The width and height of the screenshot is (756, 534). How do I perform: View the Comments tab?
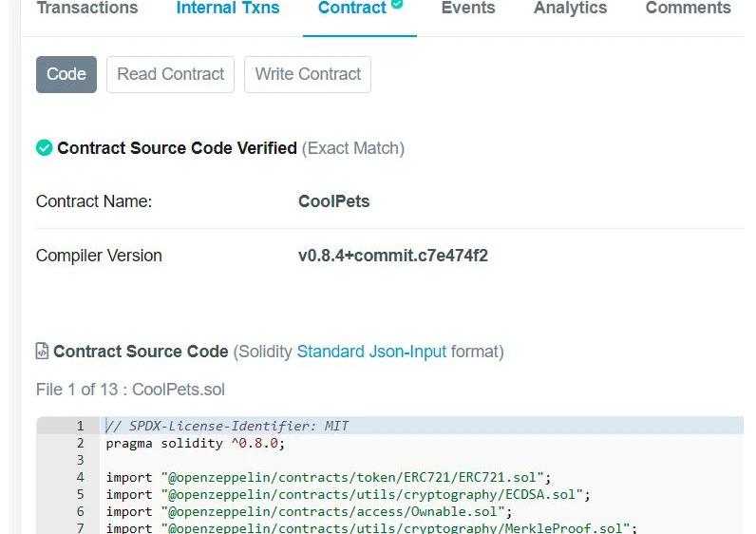tap(688, 9)
